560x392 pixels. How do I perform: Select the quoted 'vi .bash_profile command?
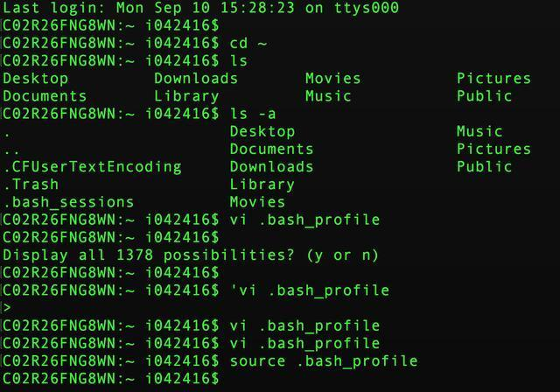(310, 290)
